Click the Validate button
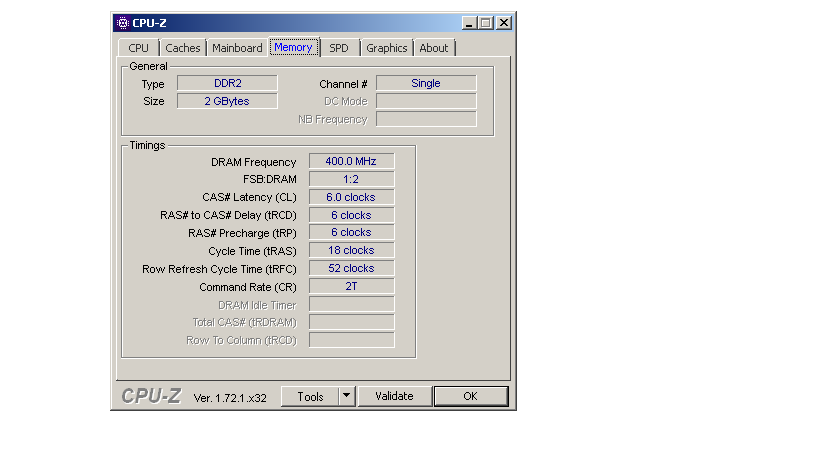The image size is (819, 460). pyautogui.click(x=394, y=396)
